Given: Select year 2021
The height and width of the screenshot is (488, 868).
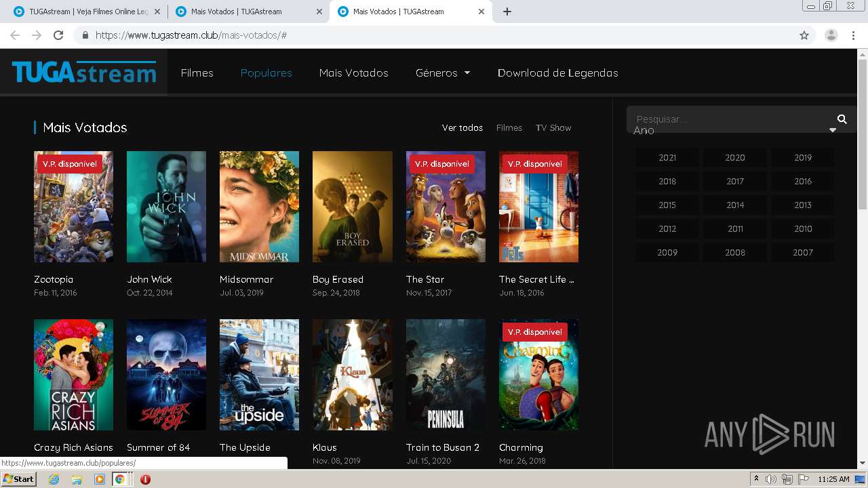Looking at the screenshot, I should click(x=667, y=157).
